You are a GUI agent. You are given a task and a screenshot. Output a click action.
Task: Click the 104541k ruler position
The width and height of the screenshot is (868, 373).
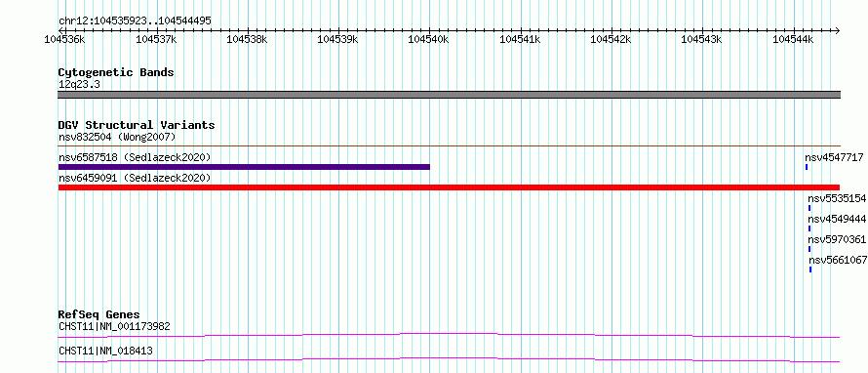[521, 40]
